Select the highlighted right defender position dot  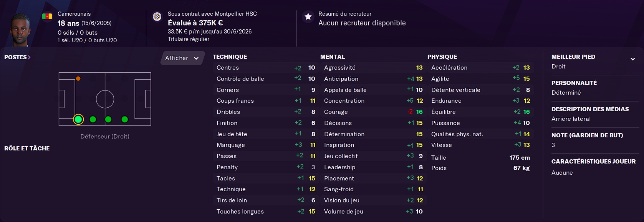(x=78, y=119)
